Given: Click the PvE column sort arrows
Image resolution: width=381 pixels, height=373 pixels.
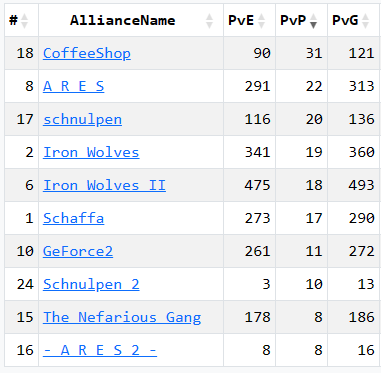Looking at the screenshot, I should 262,21.
